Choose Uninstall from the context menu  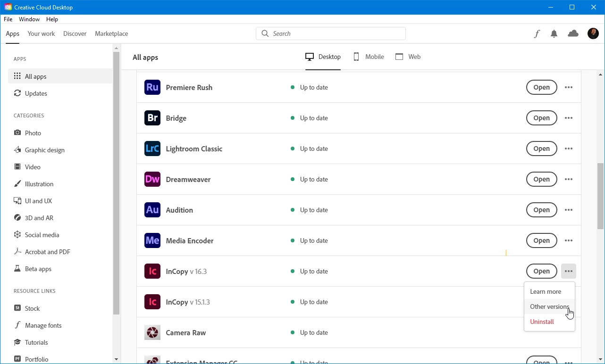click(x=549, y=322)
